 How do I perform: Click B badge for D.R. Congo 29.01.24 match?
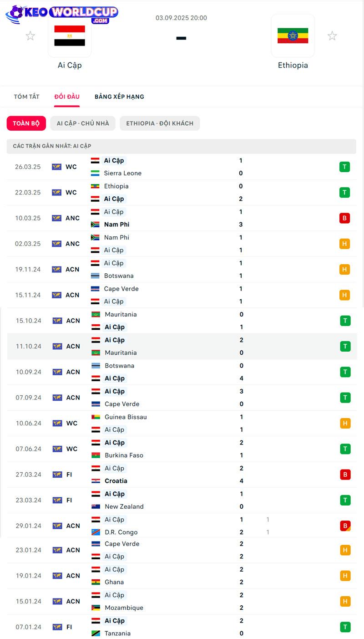(345, 526)
